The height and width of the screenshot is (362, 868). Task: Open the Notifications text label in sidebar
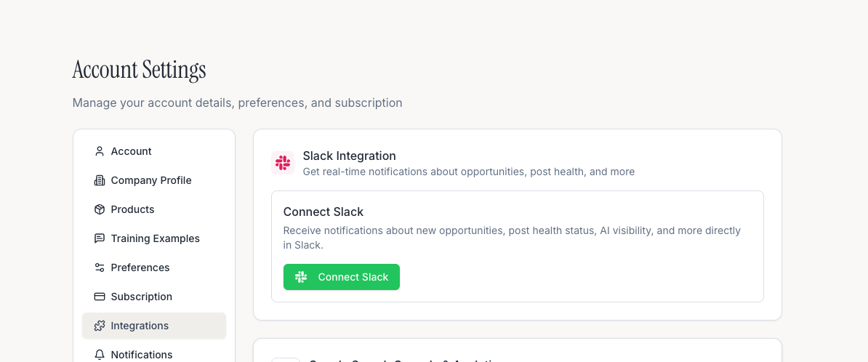point(142,355)
